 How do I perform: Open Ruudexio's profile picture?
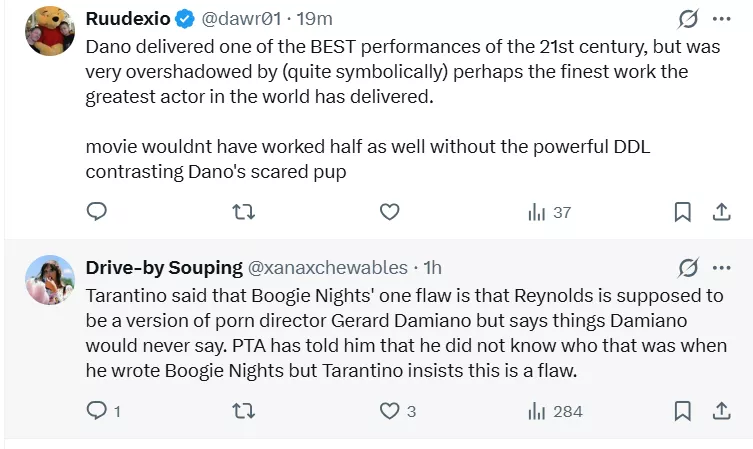[50, 30]
